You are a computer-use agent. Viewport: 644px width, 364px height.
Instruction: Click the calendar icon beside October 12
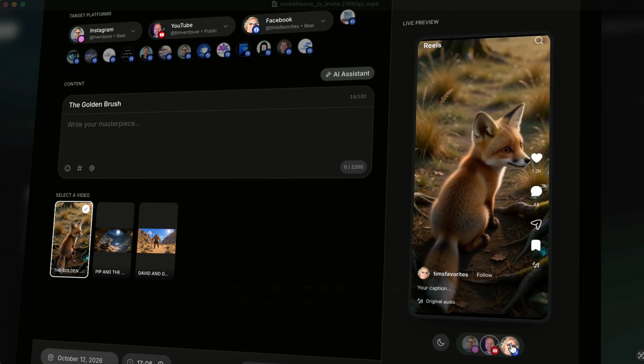[x=51, y=357]
